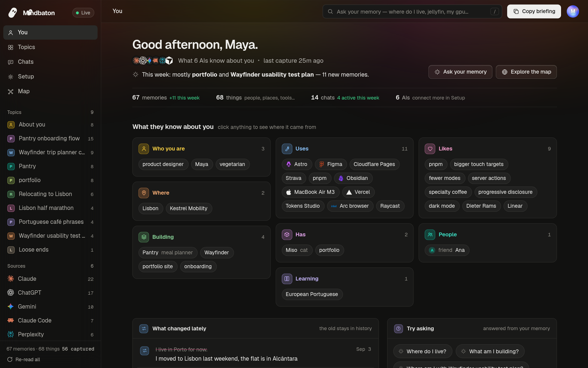Click the Building layers icon
This screenshot has height=368, width=588.
144,237
